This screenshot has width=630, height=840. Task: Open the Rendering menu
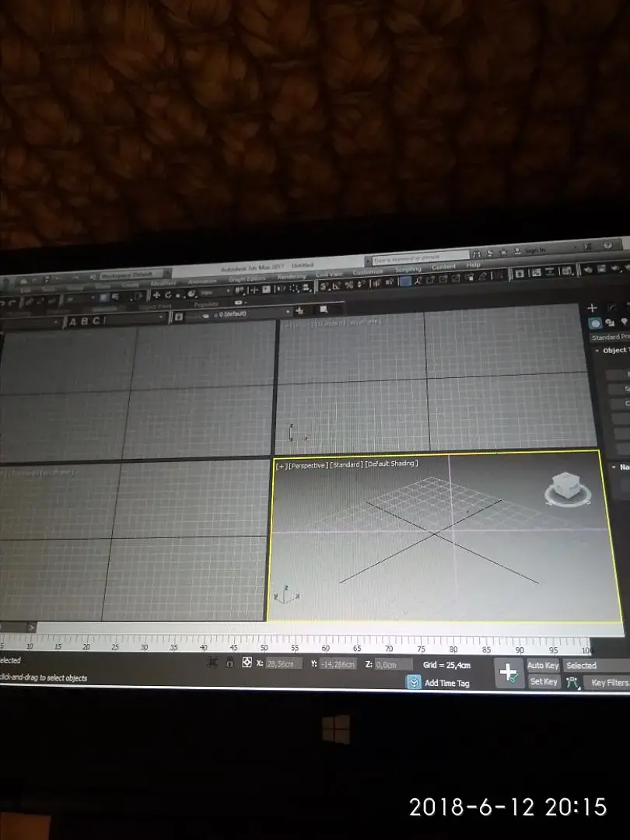[x=292, y=276]
